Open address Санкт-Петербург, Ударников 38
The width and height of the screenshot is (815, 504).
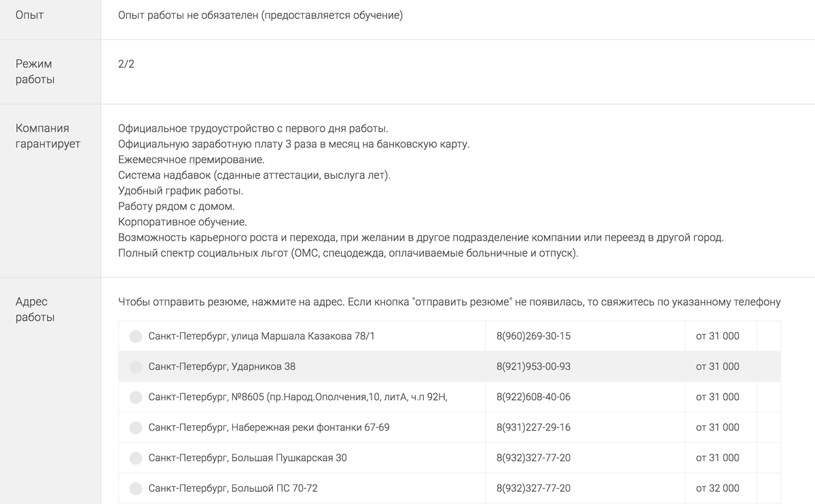pos(222,367)
